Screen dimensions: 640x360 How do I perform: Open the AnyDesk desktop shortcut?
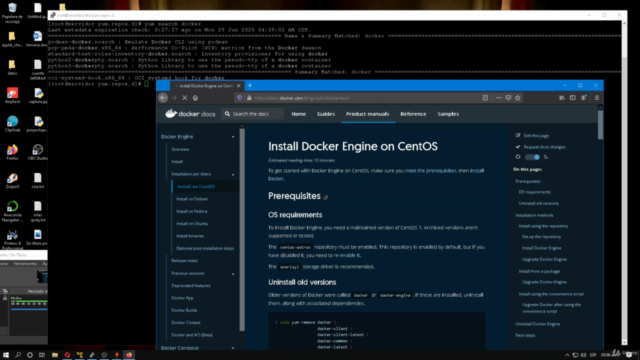(x=12, y=96)
